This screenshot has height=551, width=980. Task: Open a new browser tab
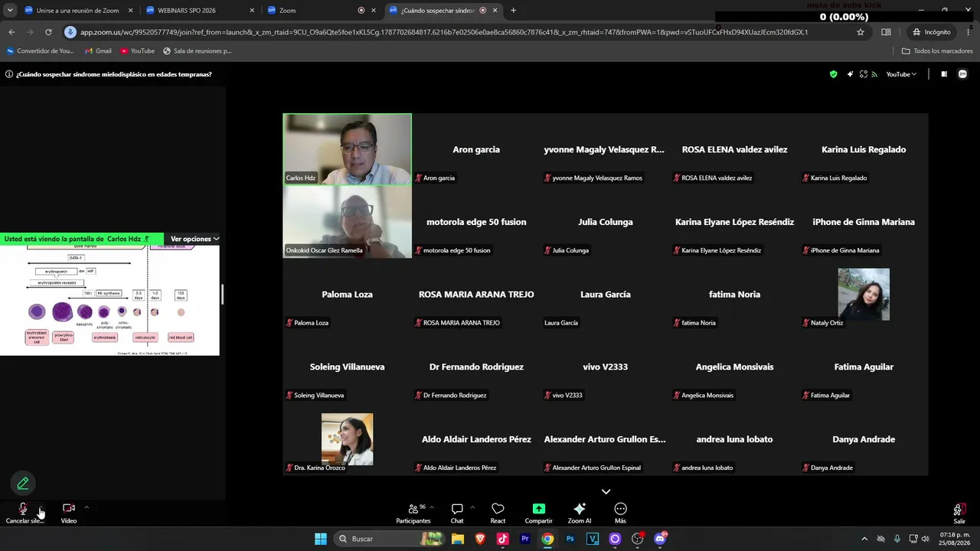[x=513, y=11]
